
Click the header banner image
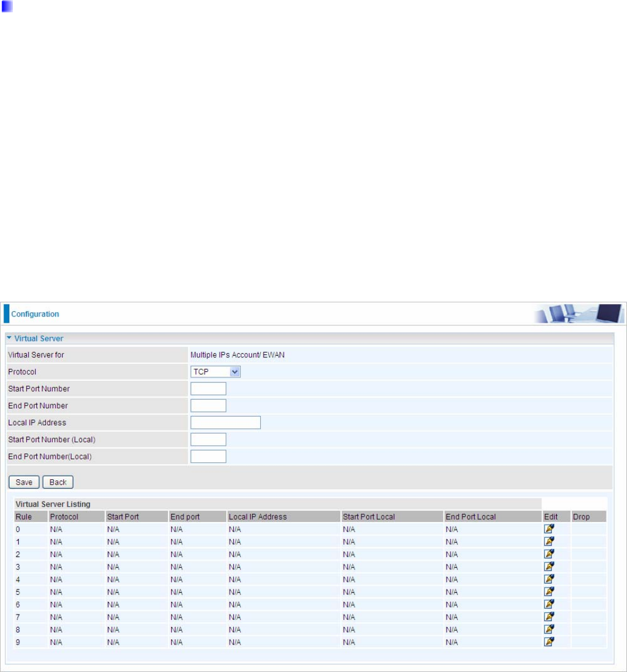(x=579, y=313)
